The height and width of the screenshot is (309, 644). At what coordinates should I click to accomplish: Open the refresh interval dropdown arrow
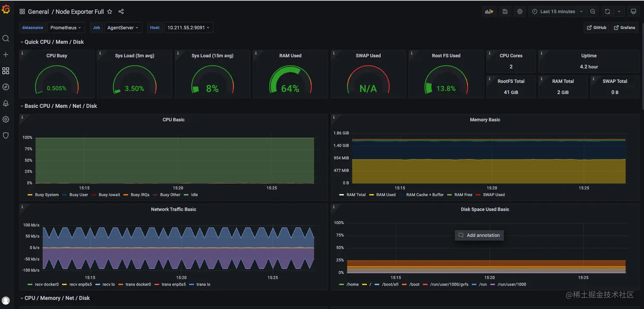tap(619, 11)
